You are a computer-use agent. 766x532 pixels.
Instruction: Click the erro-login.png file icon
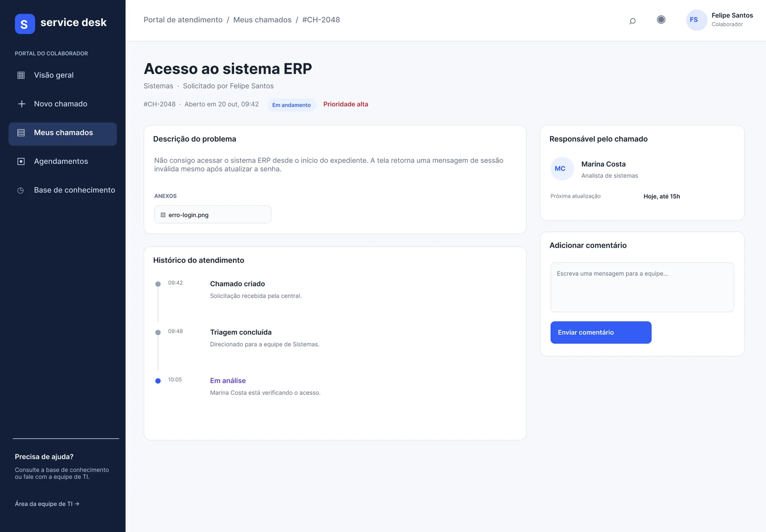pos(163,215)
